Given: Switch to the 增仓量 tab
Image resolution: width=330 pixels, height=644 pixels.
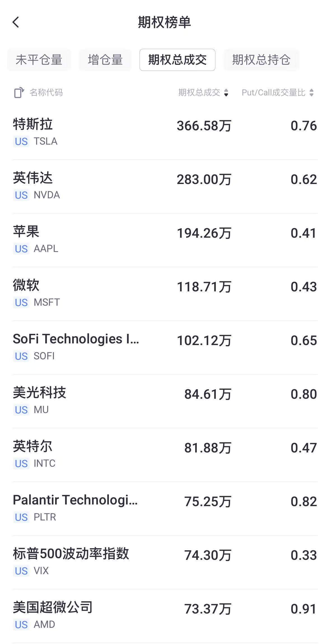Looking at the screenshot, I should [x=105, y=60].
